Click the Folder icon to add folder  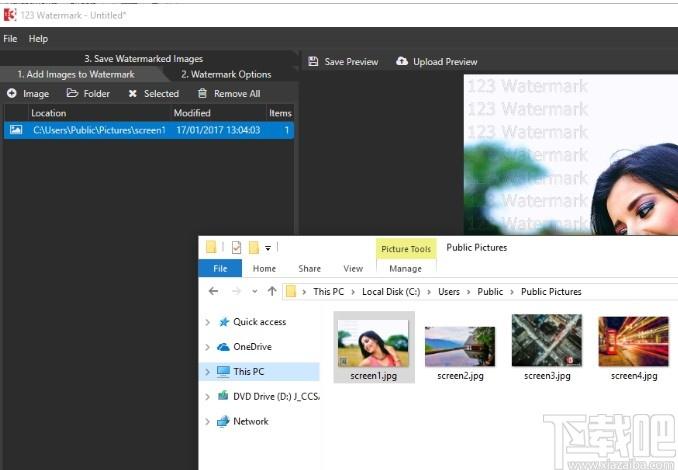click(72, 93)
